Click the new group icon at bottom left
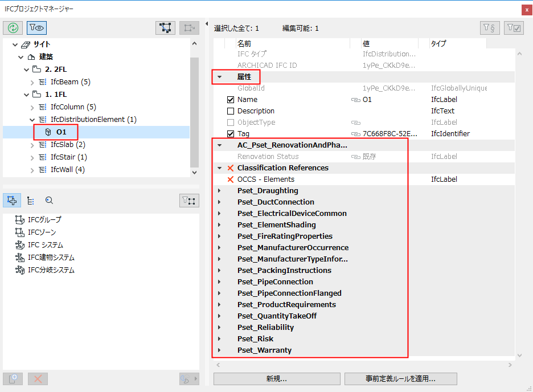The width and height of the screenshot is (533, 392). (13, 379)
